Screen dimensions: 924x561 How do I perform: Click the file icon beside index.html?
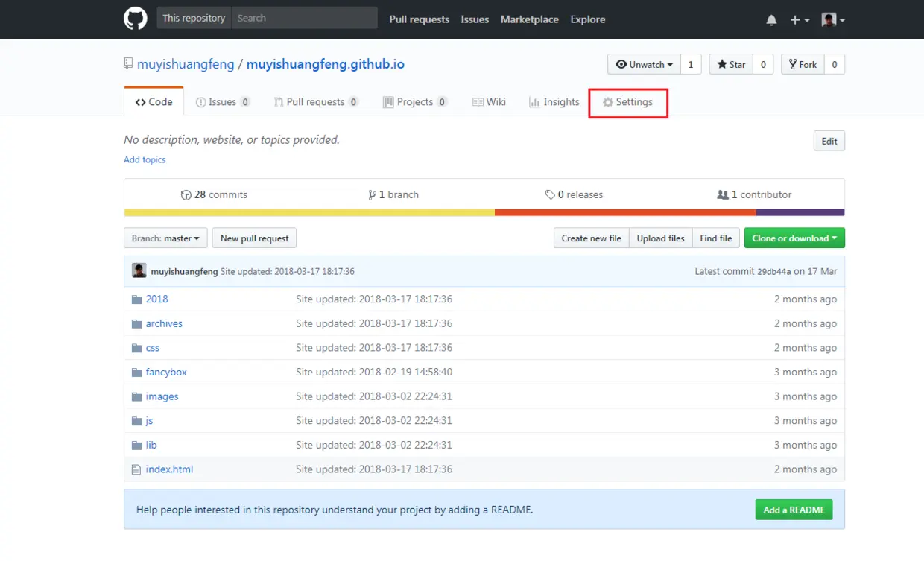(136, 470)
